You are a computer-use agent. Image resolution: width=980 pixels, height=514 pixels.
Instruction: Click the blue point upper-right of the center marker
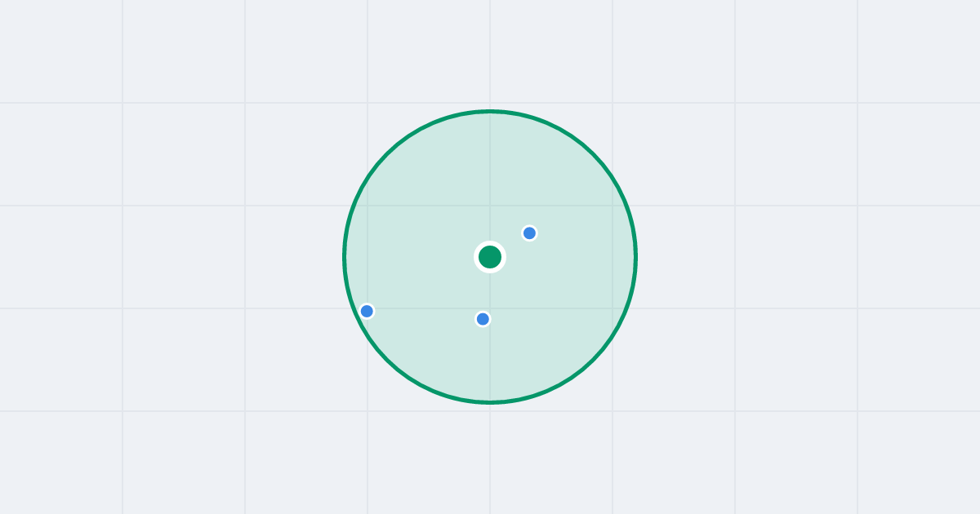(529, 233)
